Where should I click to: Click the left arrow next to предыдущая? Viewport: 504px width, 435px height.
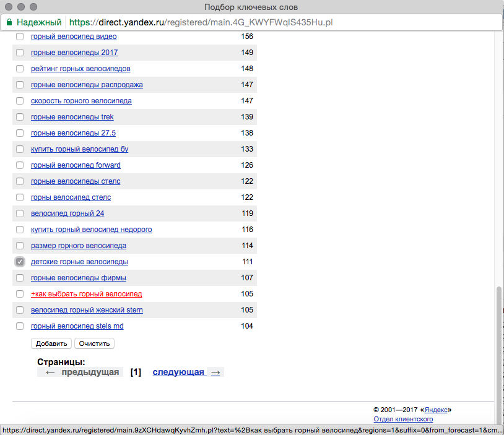(x=51, y=373)
